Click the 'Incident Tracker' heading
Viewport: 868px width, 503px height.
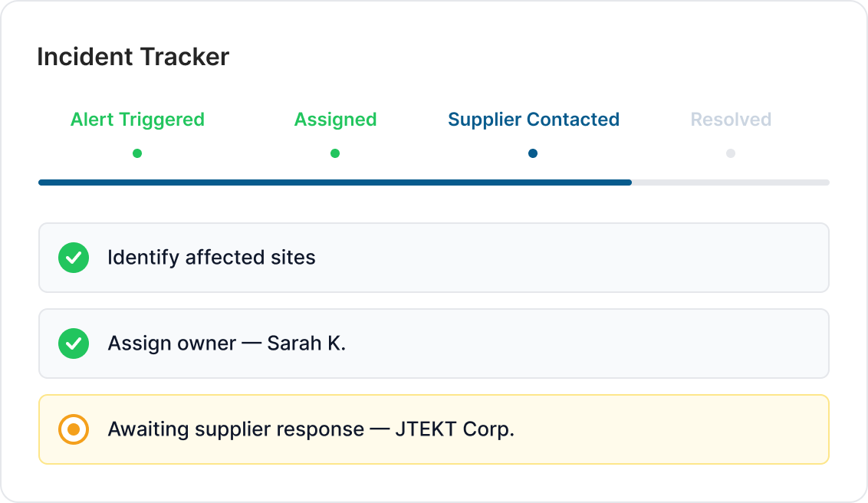(132, 57)
